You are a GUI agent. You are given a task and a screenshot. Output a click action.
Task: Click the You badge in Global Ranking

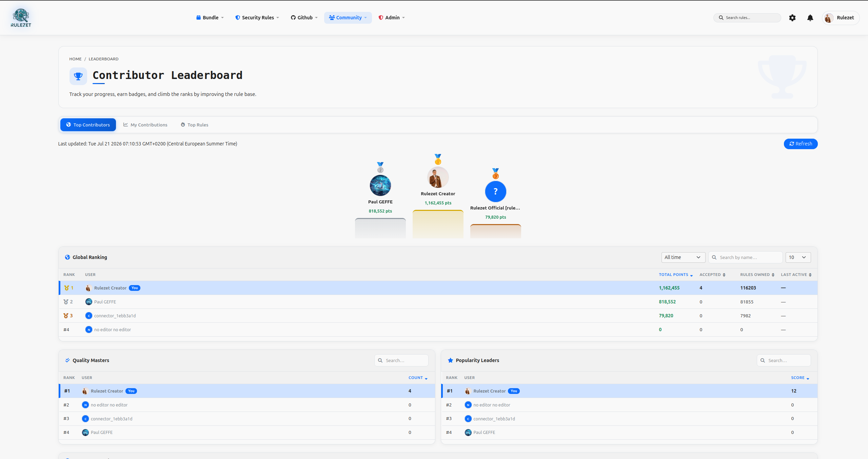point(135,288)
